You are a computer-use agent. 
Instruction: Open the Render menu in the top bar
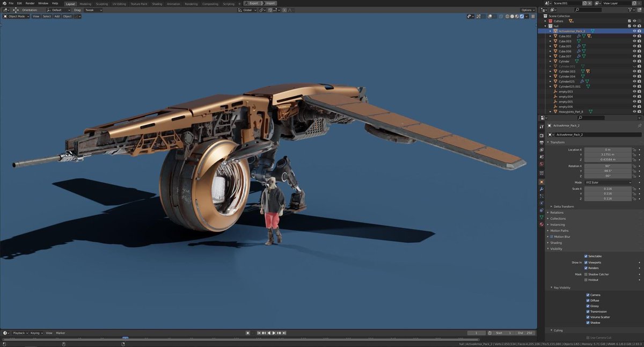coord(30,4)
